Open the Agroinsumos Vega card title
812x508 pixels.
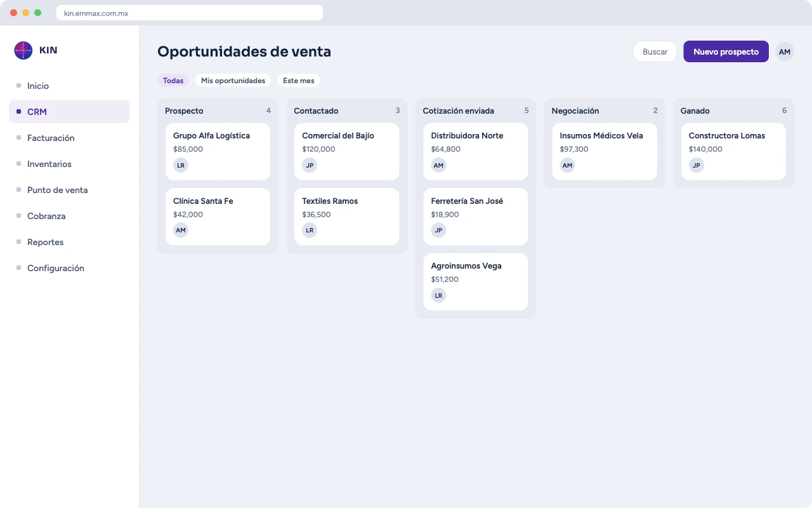[x=466, y=266]
